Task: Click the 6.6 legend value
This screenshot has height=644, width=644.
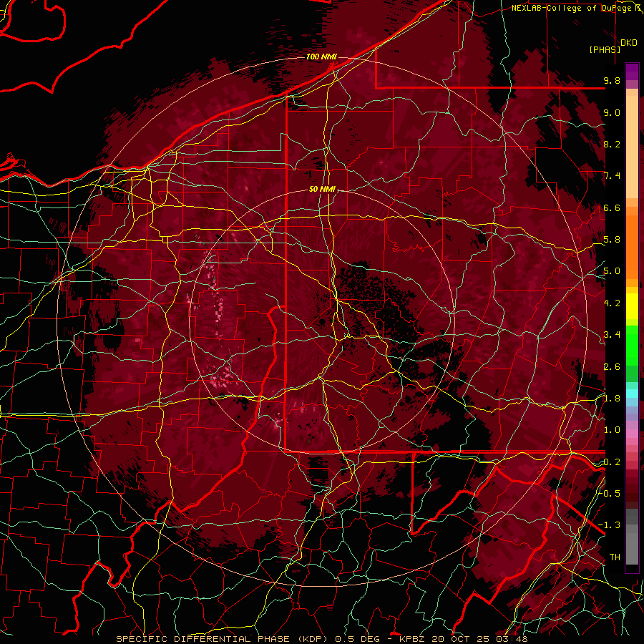Action: [x=612, y=208]
